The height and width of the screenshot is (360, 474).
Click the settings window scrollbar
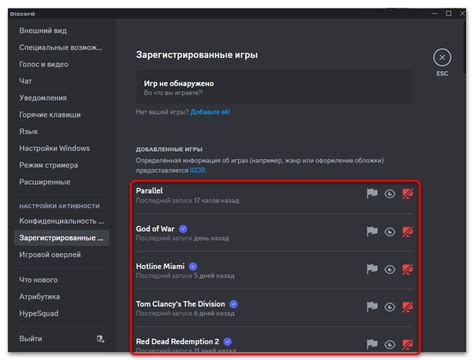[464, 47]
